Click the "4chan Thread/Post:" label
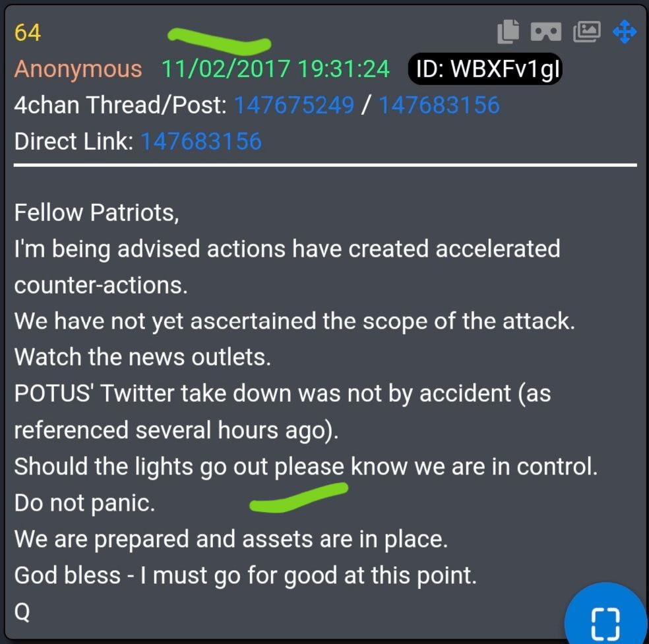Viewport: 649px width, 644px height. [121, 105]
